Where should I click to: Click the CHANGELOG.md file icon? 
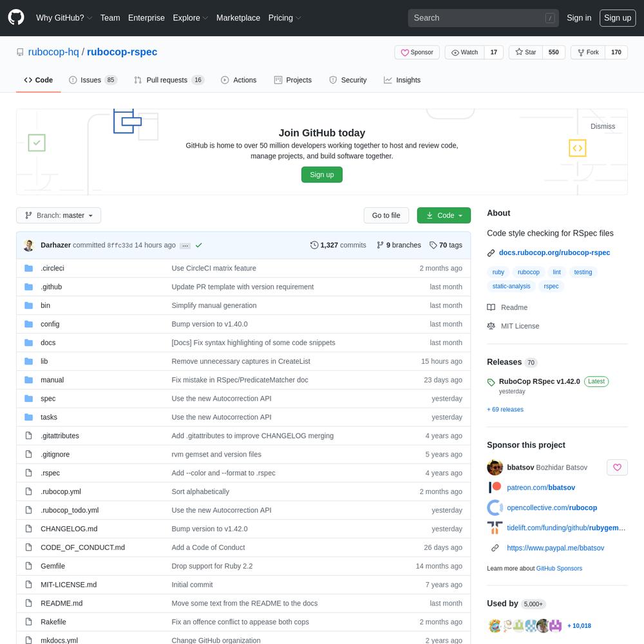(x=29, y=529)
